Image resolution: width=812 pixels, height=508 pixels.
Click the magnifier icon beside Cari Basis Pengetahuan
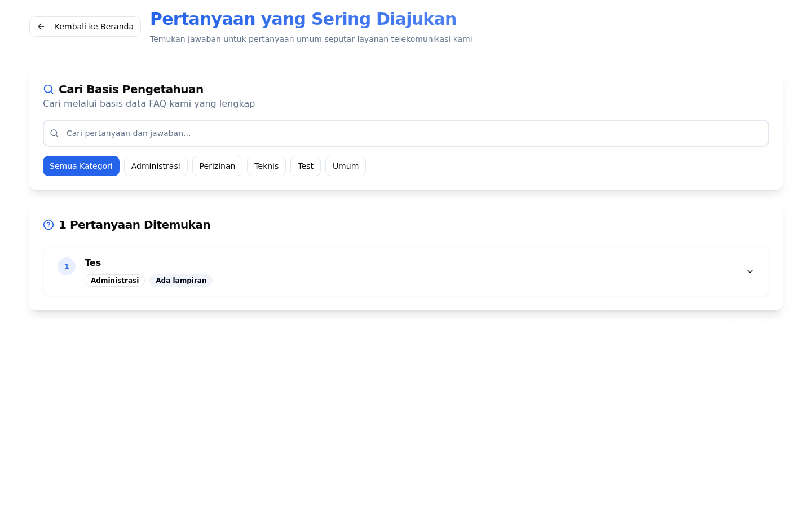[48, 89]
